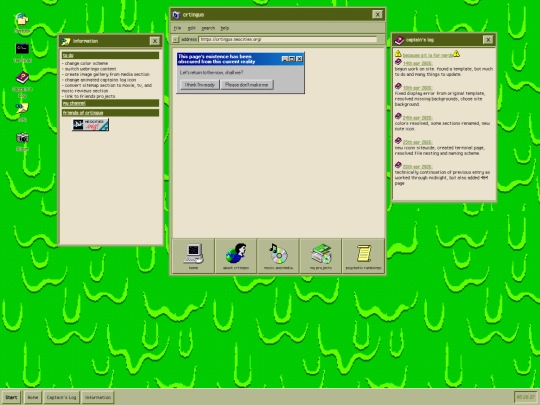Go to home via computer icon
The height and width of the screenshot is (405, 540).
[193, 256]
